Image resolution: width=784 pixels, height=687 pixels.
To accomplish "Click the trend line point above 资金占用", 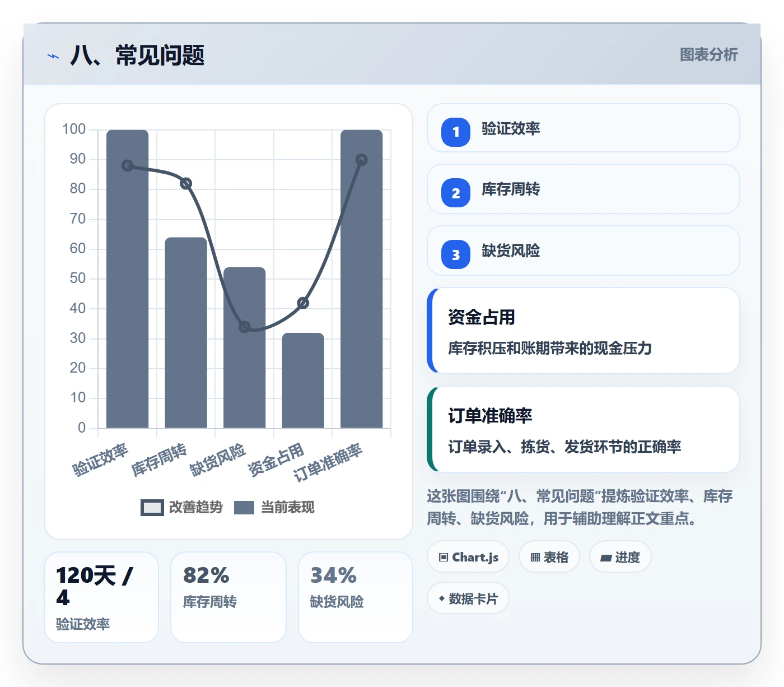I will [x=303, y=303].
